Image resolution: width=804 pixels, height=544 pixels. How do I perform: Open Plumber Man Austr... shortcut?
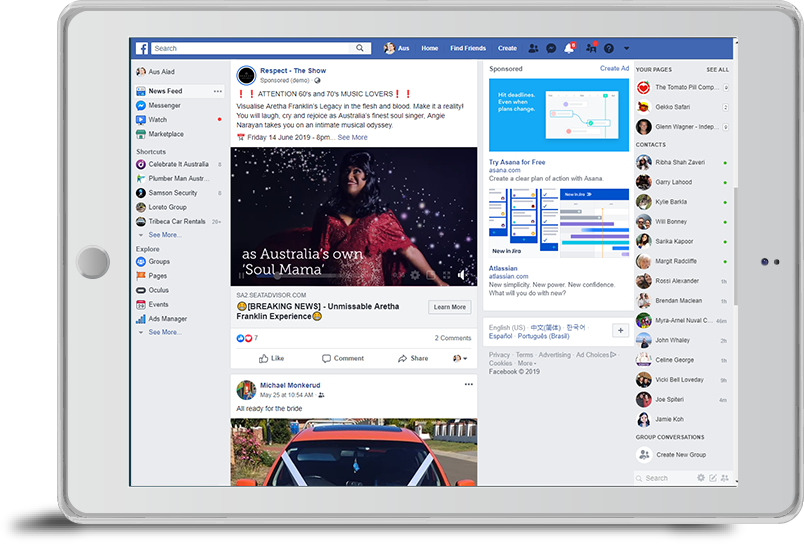(173, 179)
